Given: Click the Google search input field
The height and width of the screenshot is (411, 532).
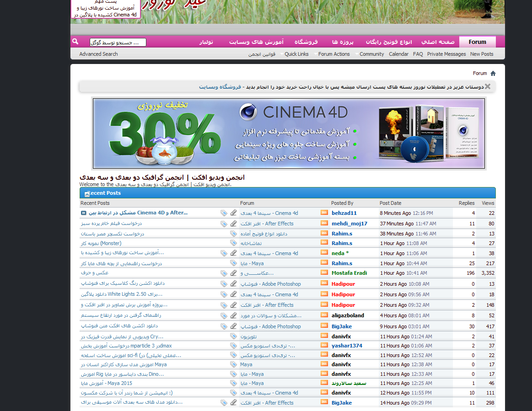Looking at the screenshot, I should point(118,42).
